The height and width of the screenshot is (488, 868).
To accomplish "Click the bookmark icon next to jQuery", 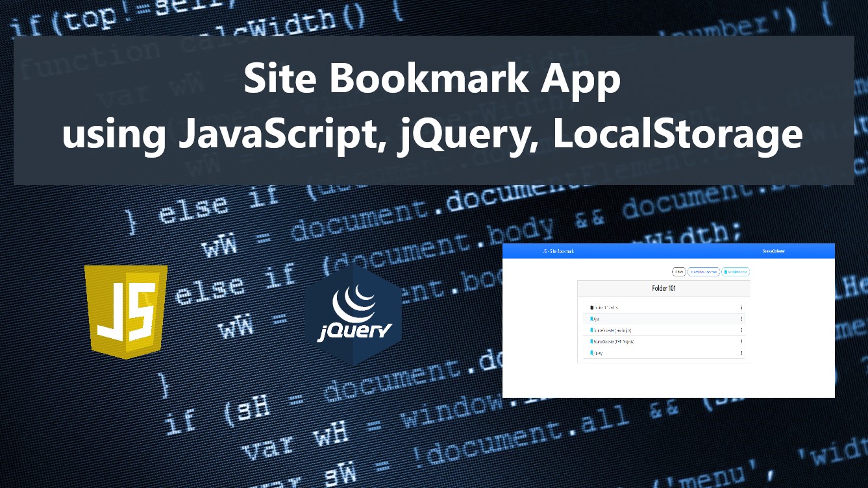I will 591,352.
